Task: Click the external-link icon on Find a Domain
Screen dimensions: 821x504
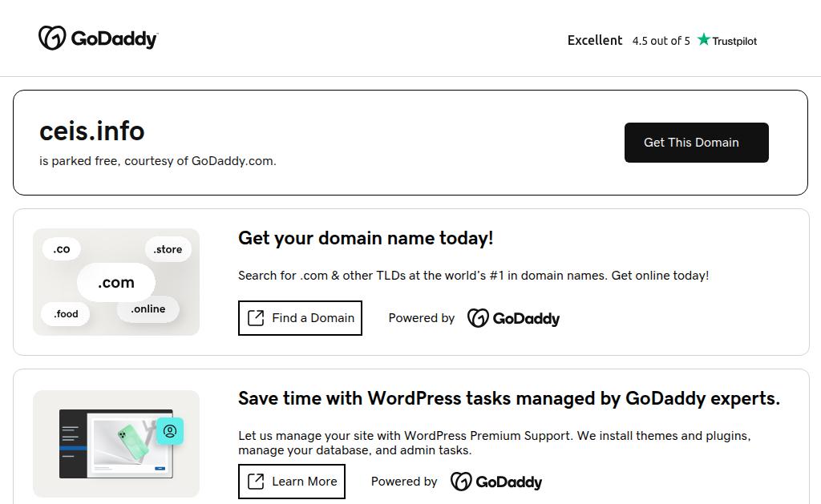Action: [x=256, y=318]
